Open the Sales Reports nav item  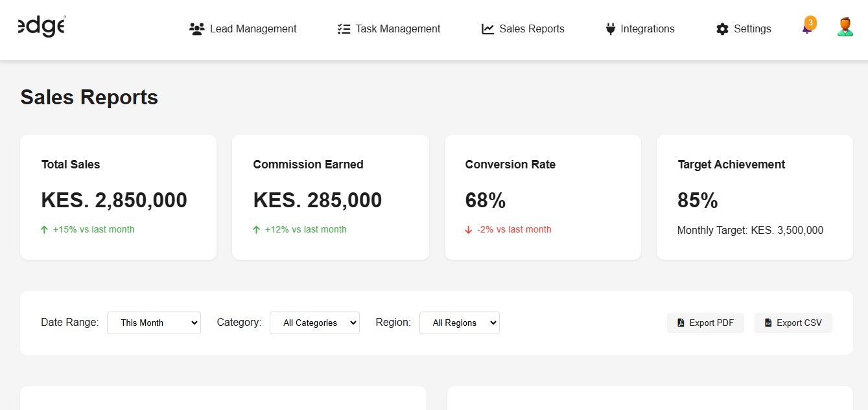(x=523, y=29)
